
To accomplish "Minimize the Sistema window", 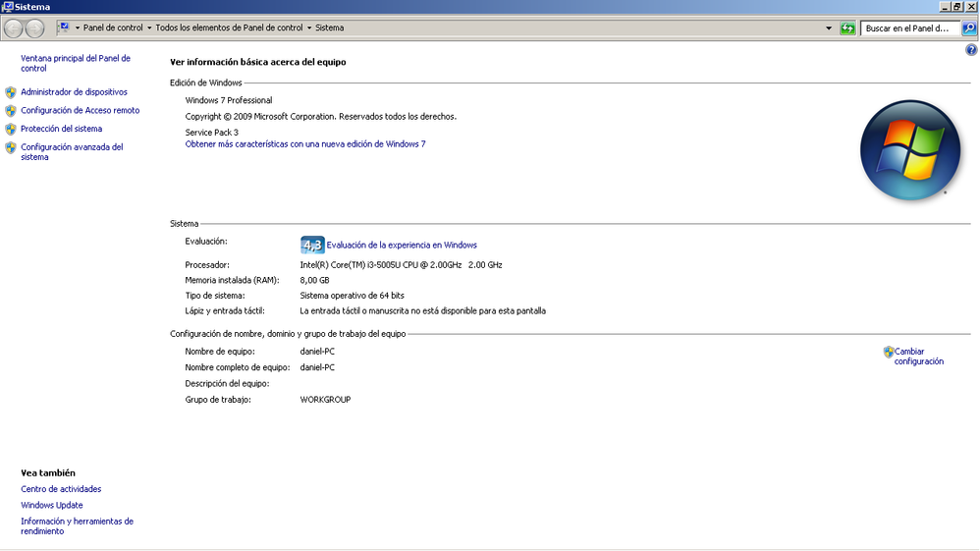I will [x=945, y=7].
